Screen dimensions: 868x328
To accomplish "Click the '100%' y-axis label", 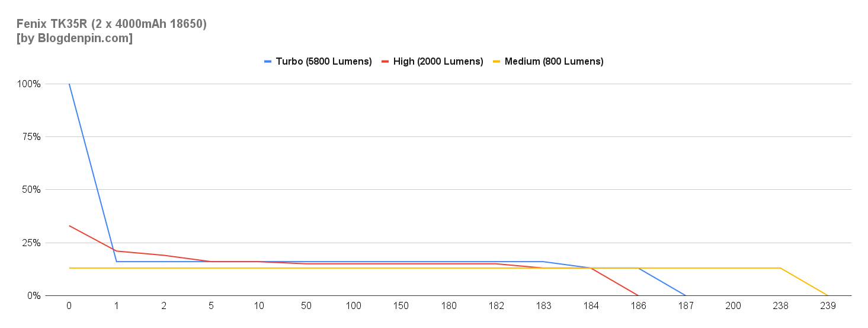I will [x=30, y=84].
